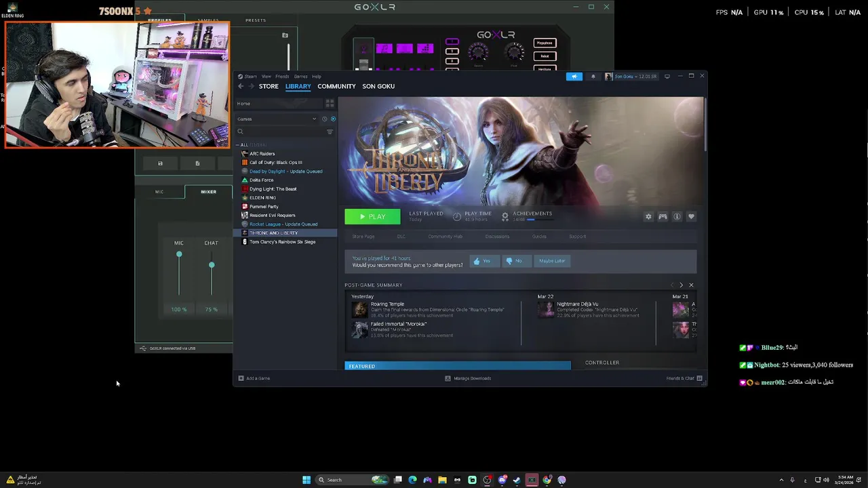
Task: Open the View menu
Action: pyautogui.click(x=267, y=77)
